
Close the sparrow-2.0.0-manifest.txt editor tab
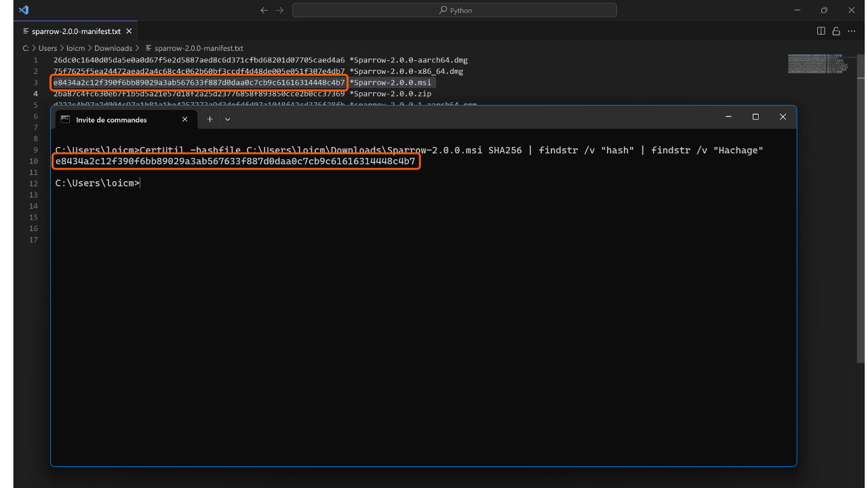(x=130, y=31)
